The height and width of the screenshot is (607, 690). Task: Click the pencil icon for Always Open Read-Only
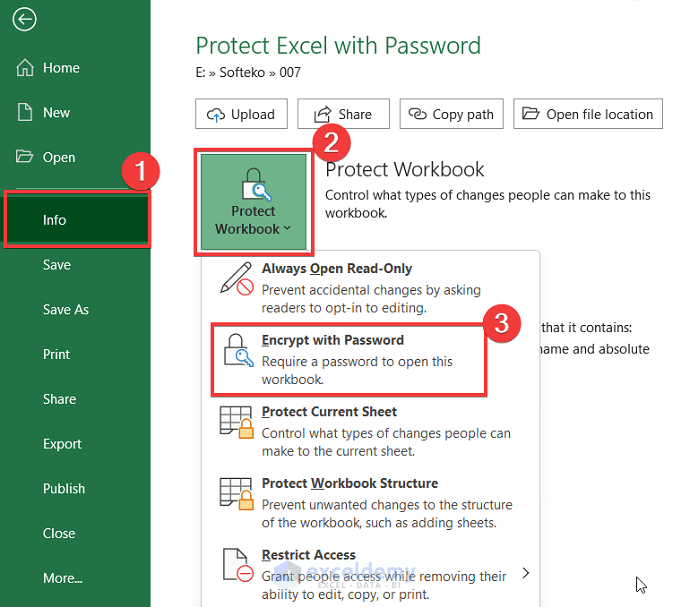pos(237,278)
